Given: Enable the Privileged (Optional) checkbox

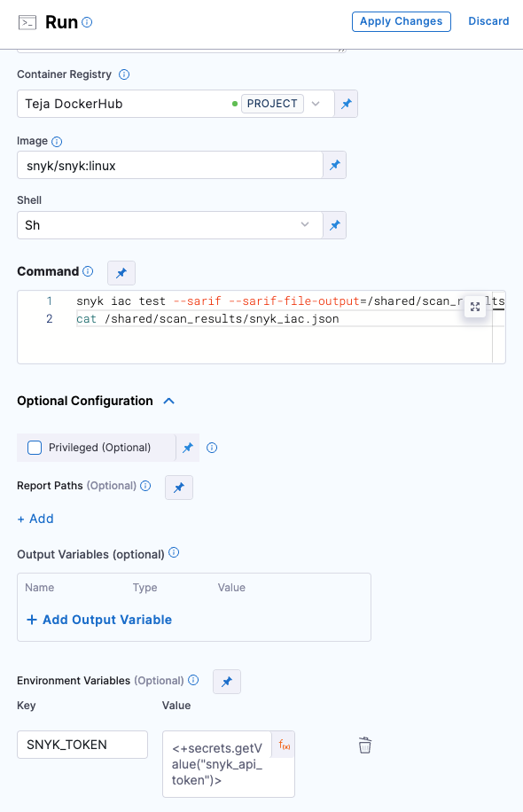Looking at the screenshot, I should coord(35,448).
